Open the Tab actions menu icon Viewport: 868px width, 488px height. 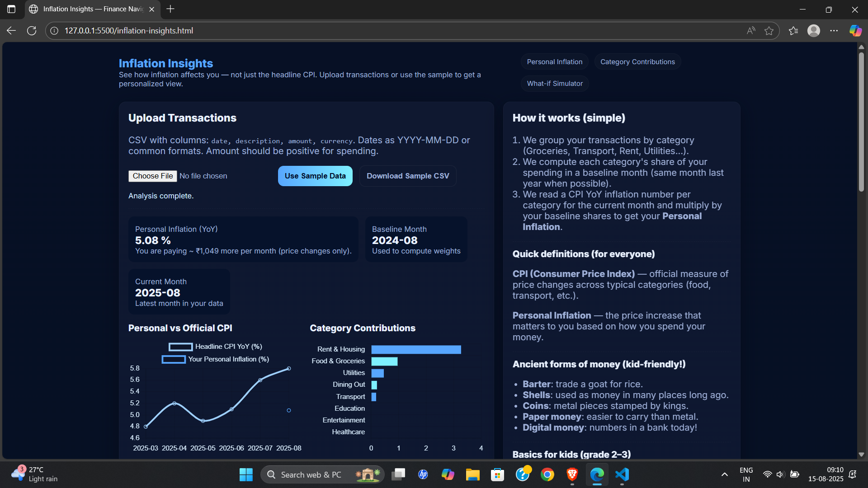(x=11, y=9)
